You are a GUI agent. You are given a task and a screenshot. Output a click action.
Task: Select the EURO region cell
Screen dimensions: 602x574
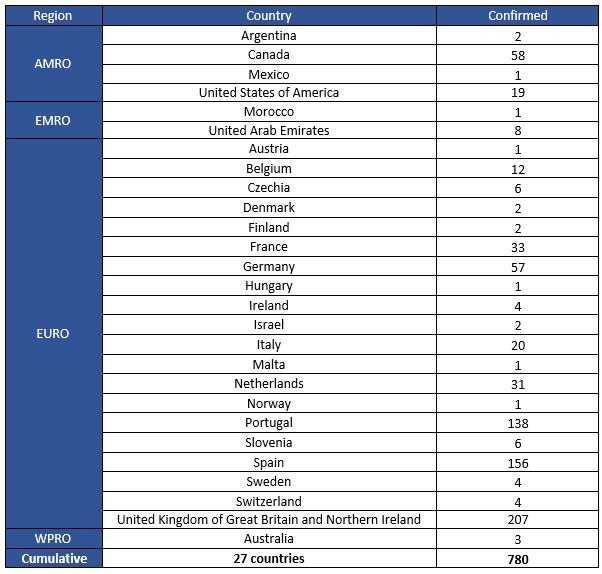point(52,334)
